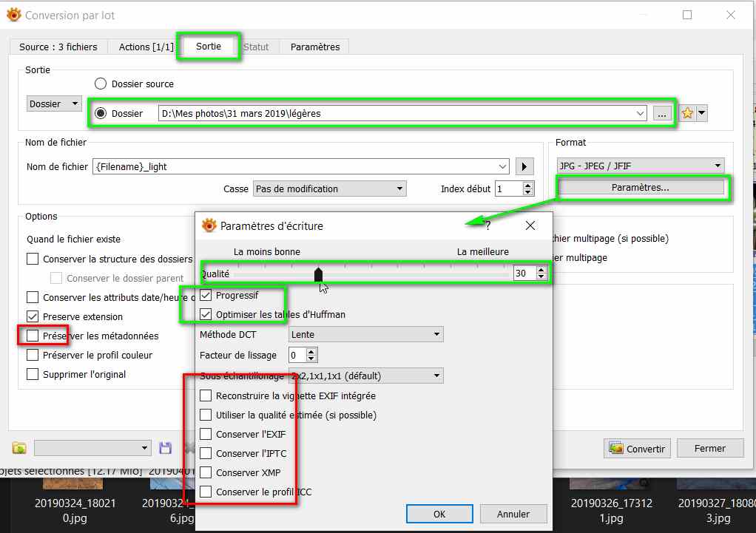This screenshot has width=756, height=533.
Task: Open the Paramètres tab
Action: (x=315, y=47)
